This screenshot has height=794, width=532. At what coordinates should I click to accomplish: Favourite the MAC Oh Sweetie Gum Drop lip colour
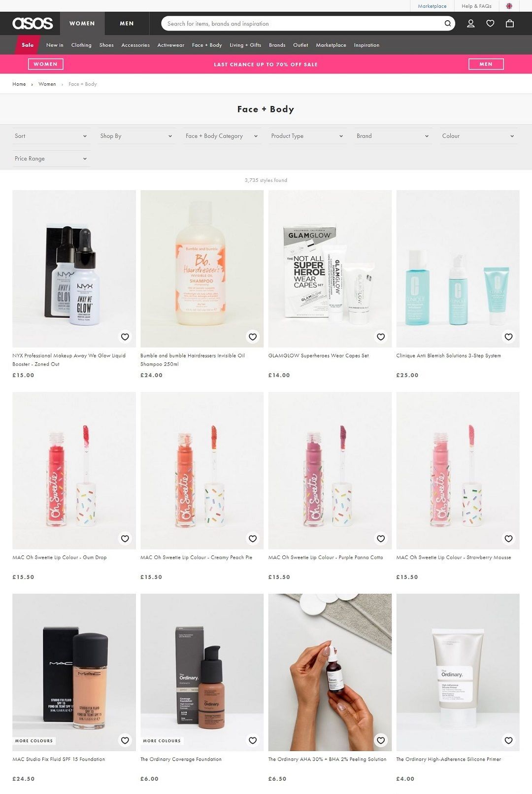125,539
